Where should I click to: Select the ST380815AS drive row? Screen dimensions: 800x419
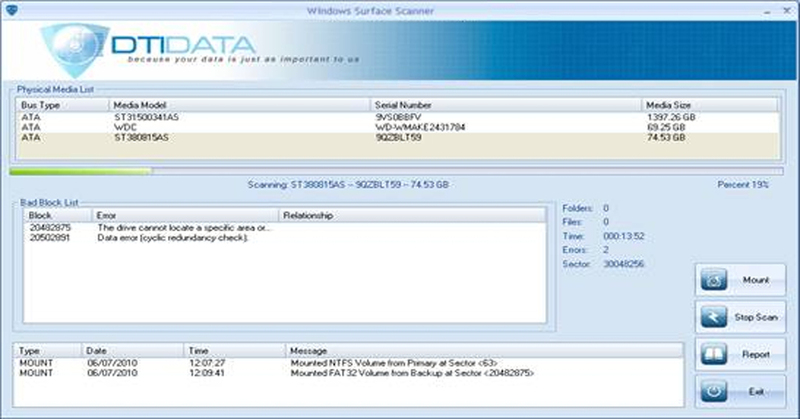pyautogui.click(x=398, y=138)
